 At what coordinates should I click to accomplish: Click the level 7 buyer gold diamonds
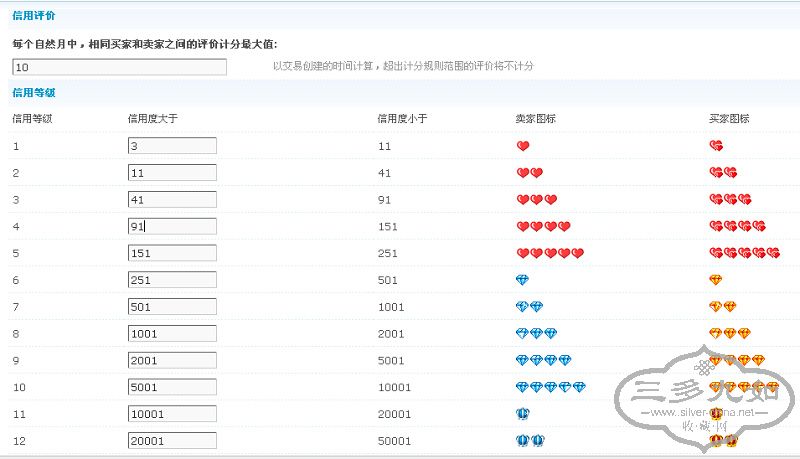(x=722, y=307)
